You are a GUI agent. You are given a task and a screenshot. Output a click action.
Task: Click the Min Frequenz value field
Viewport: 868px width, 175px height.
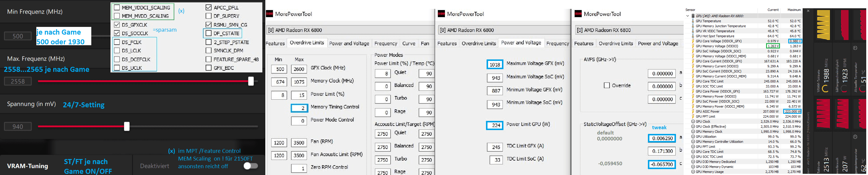[18, 36]
